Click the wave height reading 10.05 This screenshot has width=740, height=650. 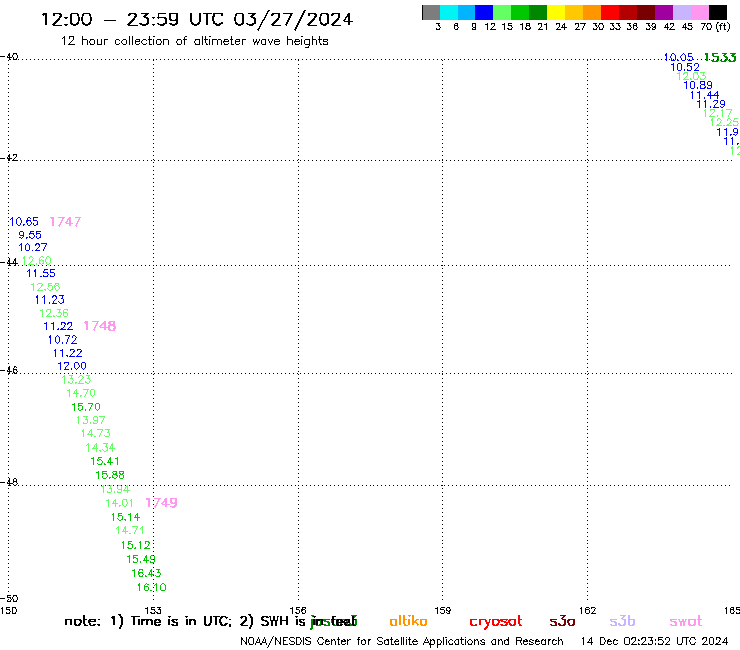tap(679, 58)
